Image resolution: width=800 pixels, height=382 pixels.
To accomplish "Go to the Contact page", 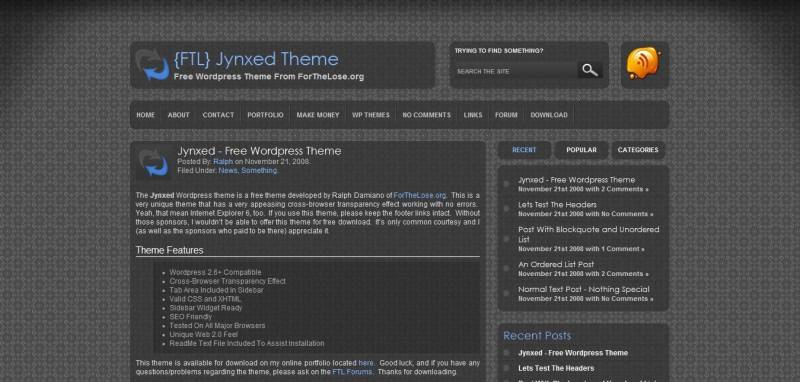I will tap(218, 115).
